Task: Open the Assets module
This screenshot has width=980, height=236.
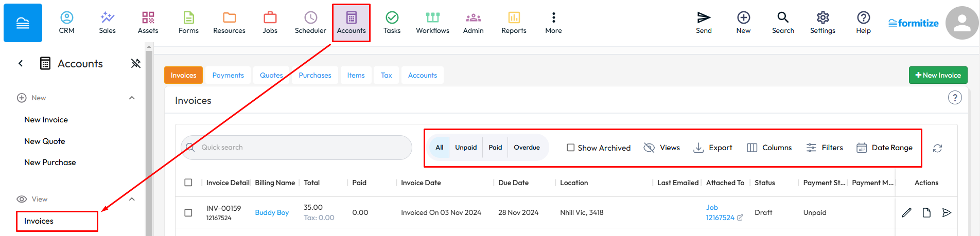Action: [148, 23]
